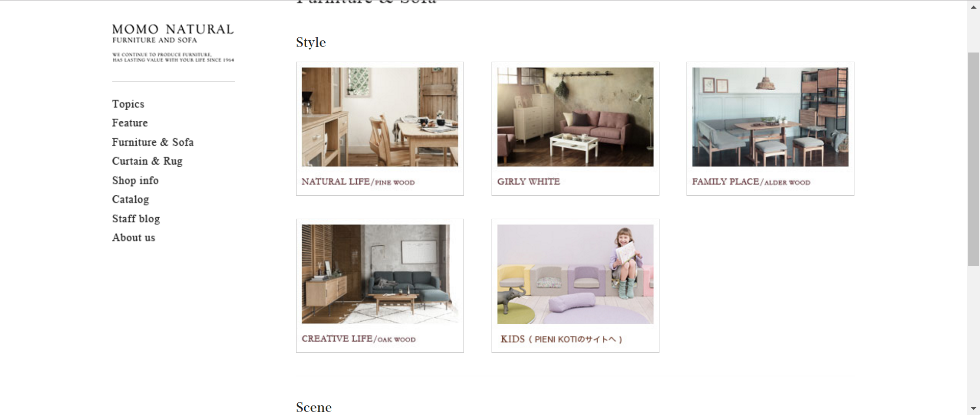Open the Girly White sofa image
Screen dimensions: 980x415
point(575,117)
